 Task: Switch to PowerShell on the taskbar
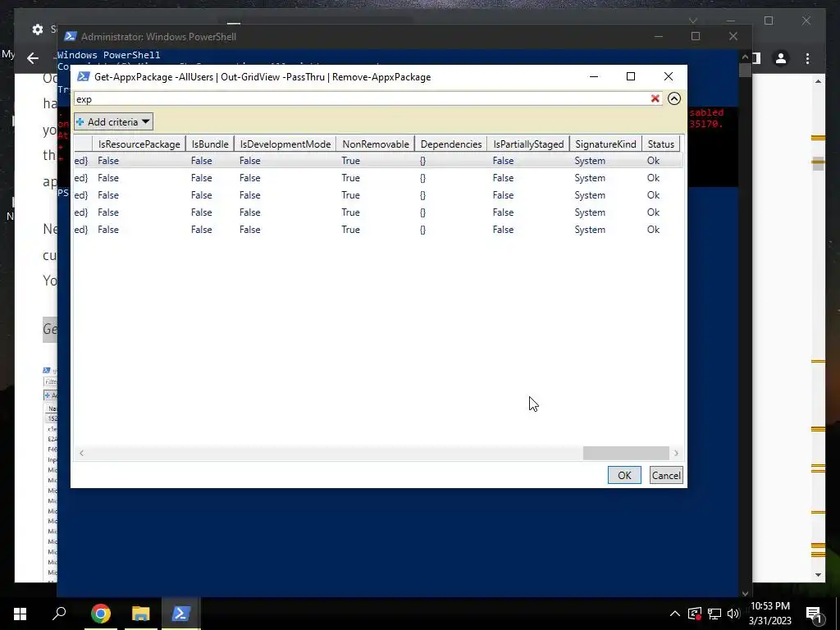[180, 614]
